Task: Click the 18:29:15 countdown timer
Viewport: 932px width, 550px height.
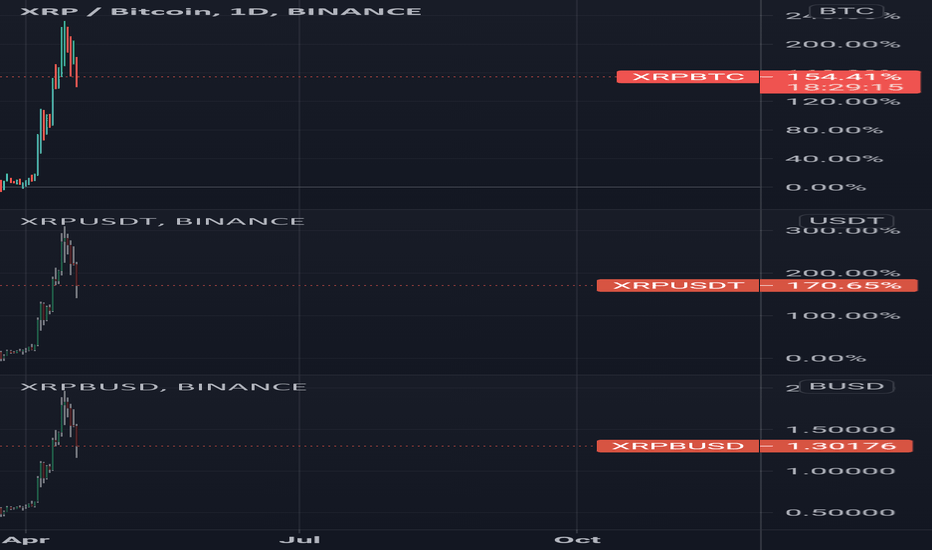Action: (845, 87)
